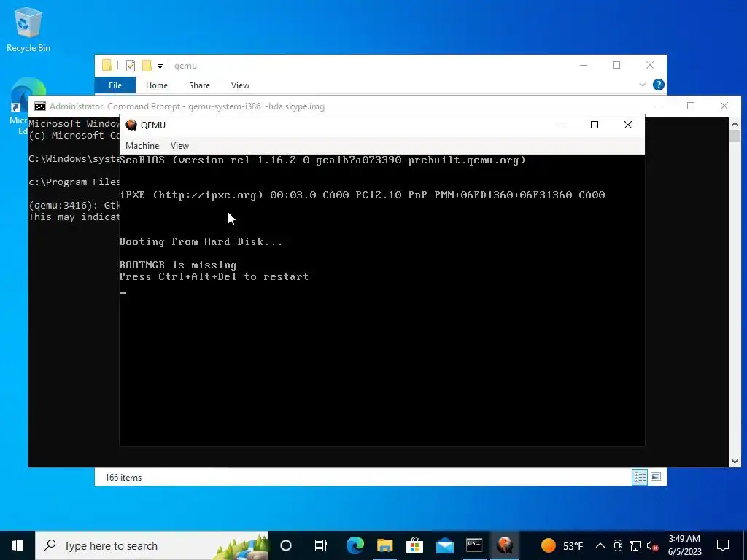Switch to the Home ribbon tab
This screenshot has width=747, height=560.
pos(157,85)
